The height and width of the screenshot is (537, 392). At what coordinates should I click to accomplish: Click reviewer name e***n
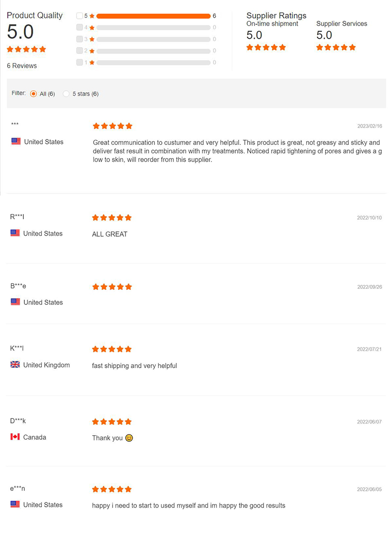[17, 489]
